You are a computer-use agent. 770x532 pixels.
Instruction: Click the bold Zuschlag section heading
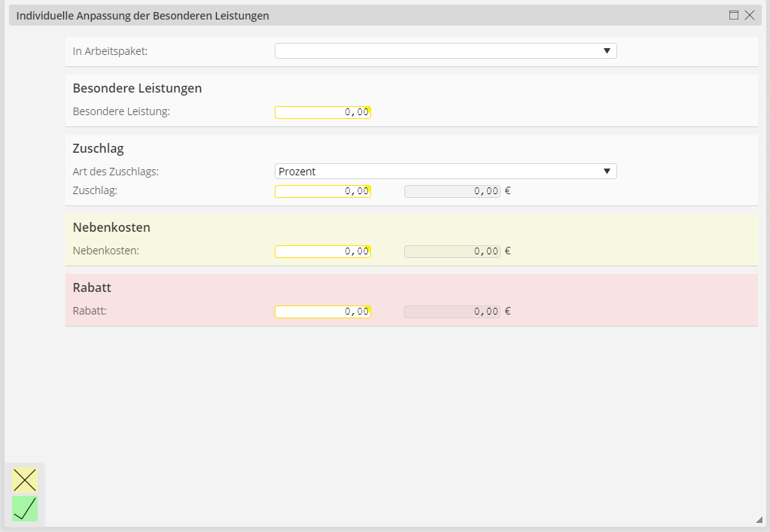98,148
